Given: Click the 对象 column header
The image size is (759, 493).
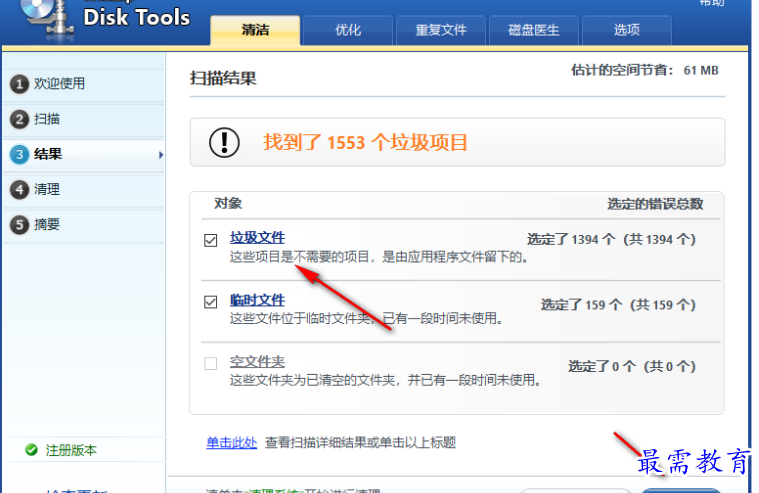Looking at the screenshot, I should pos(228,203).
